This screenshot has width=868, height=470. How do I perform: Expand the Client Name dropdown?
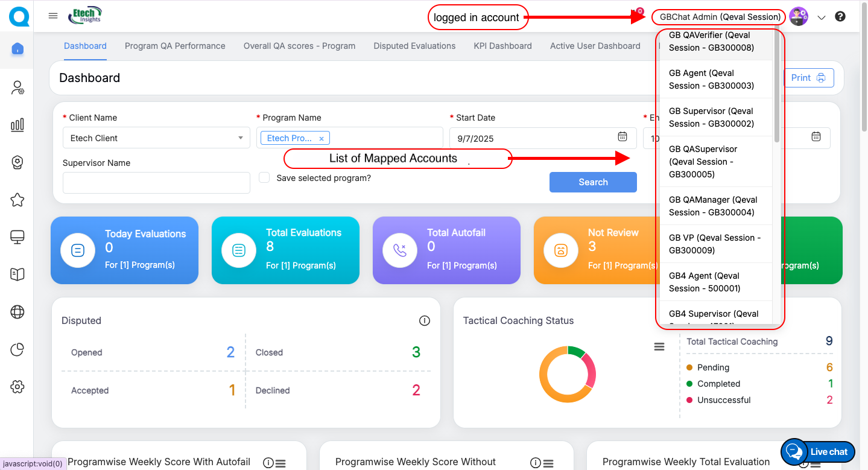click(240, 138)
